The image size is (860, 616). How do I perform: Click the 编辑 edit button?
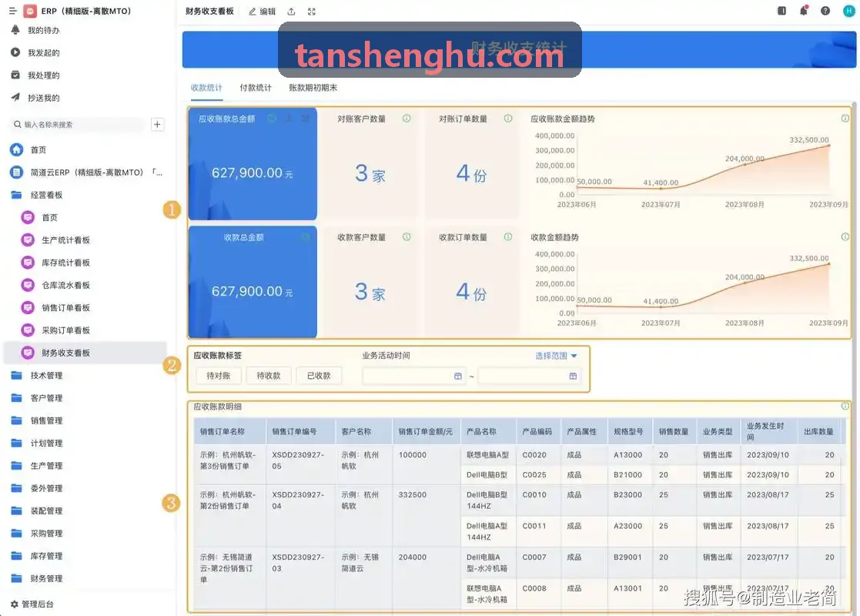(x=263, y=12)
